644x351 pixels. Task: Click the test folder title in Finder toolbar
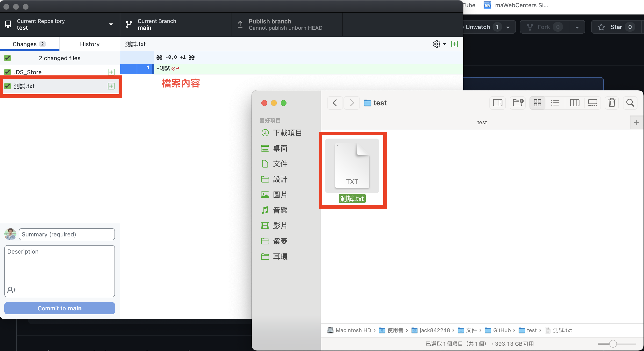[375, 103]
